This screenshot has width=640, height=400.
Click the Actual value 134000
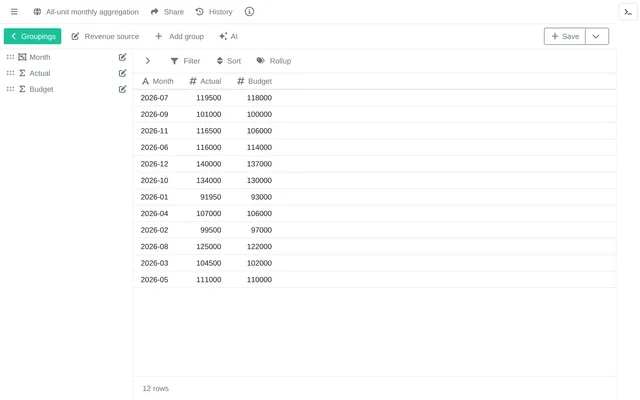(x=209, y=180)
